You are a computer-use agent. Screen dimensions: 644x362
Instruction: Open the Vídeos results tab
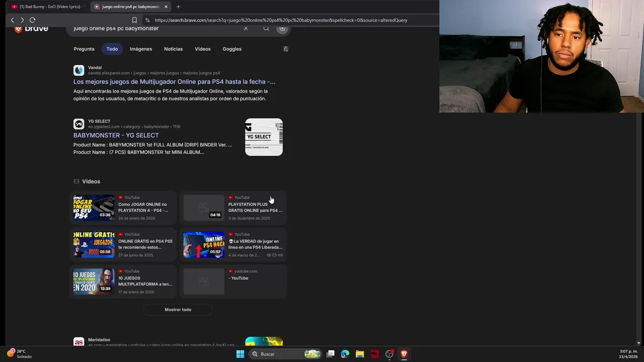203,49
